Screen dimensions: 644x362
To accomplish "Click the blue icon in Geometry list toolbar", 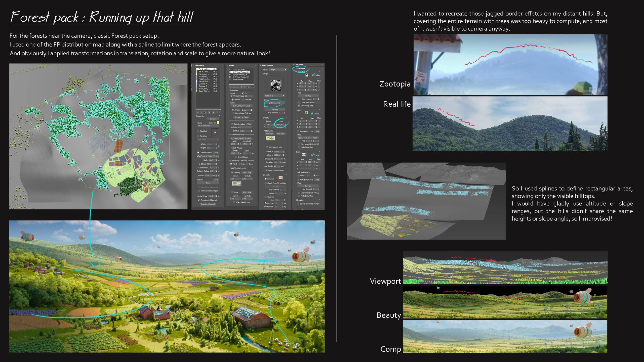I will tap(210, 112).
